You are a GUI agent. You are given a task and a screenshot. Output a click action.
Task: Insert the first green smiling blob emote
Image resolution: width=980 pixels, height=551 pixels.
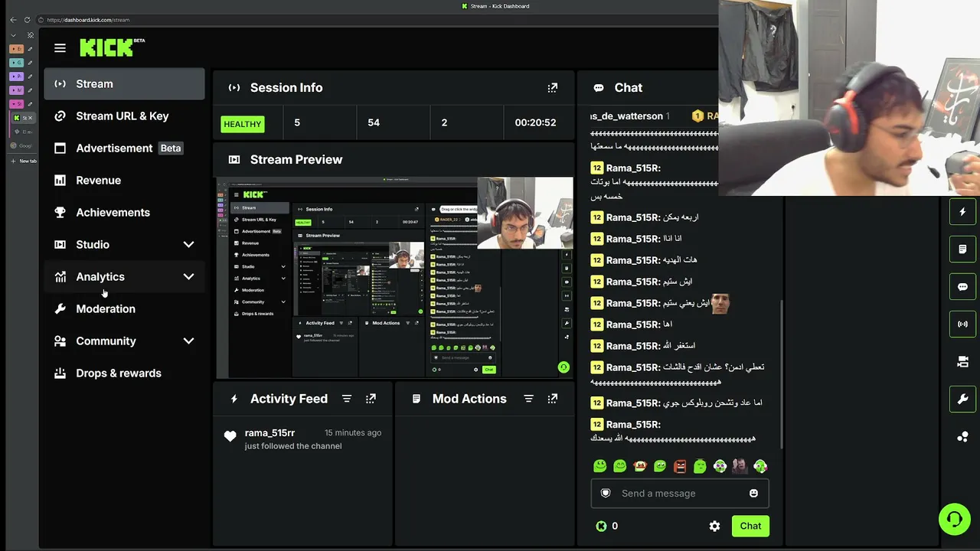(600, 466)
